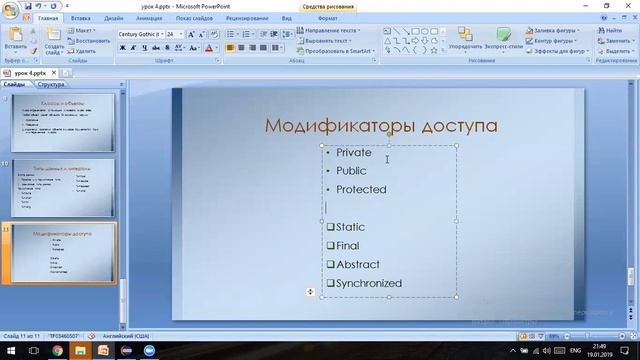The height and width of the screenshot is (360, 640).
Task: Toggle text shadow (S) formatting
Action: pyautogui.click(x=167, y=48)
